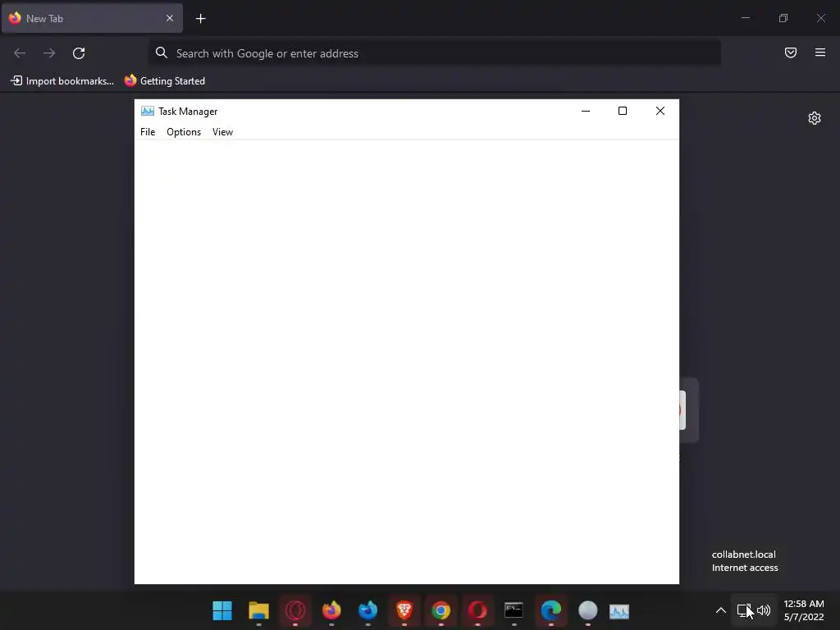840x630 pixels.
Task: Open red Opera browser from the taskbar
Action: (477, 610)
